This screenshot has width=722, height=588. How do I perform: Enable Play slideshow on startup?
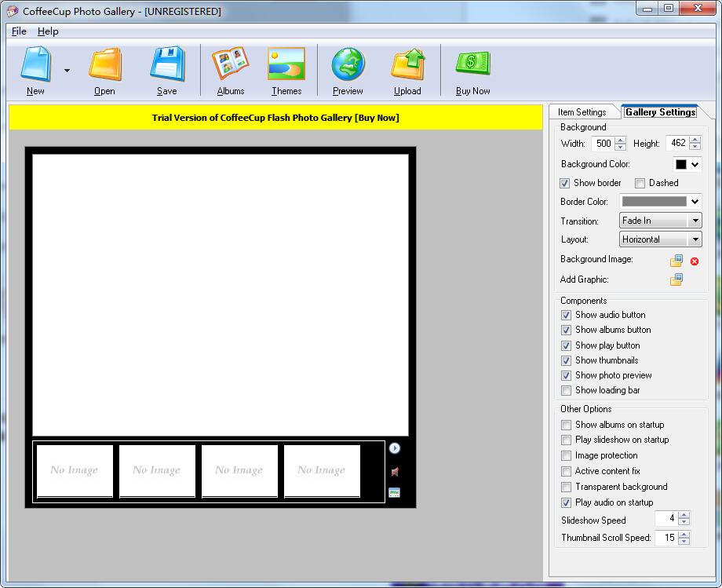pos(566,440)
